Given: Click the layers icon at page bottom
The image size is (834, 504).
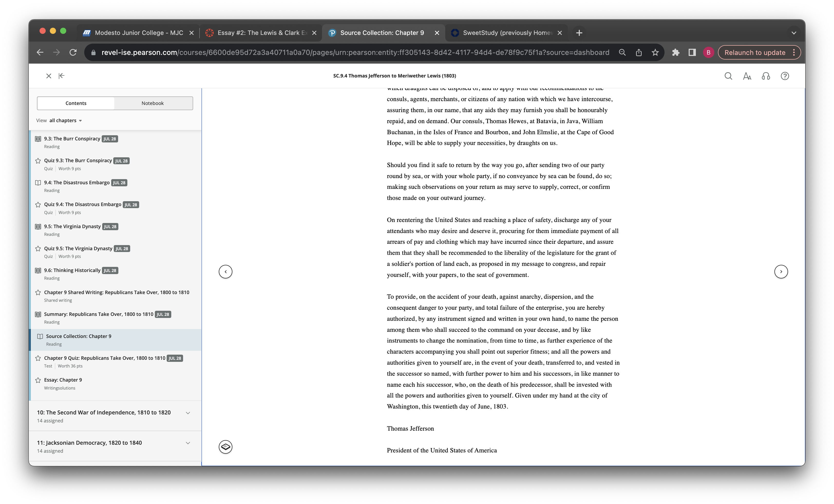Looking at the screenshot, I should [x=225, y=447].
